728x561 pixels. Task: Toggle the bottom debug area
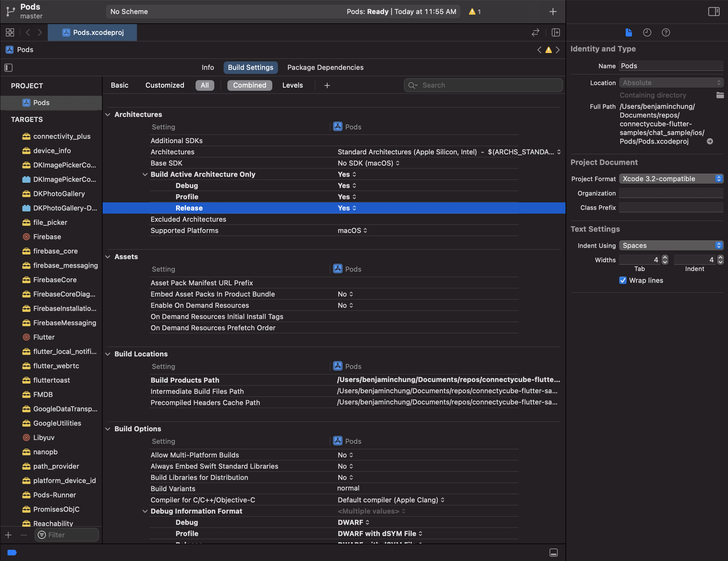pyautogui.click(x=553, y=553)
